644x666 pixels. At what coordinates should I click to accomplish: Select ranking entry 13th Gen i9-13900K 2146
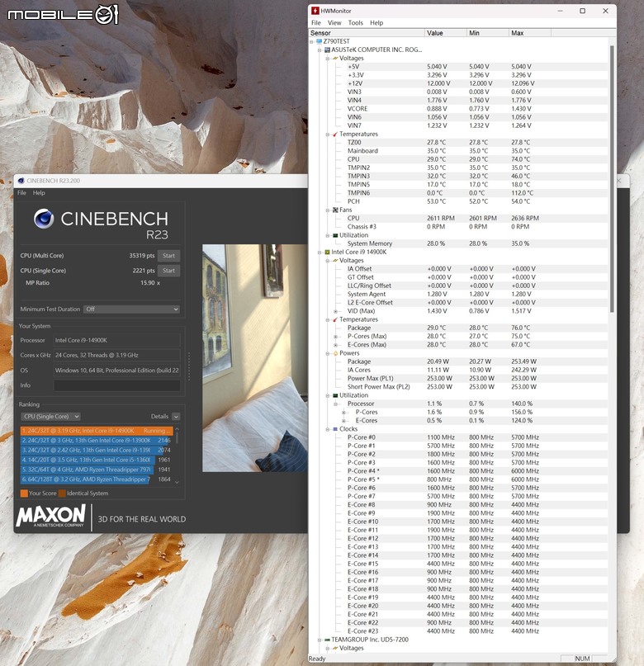click(x=97, y=441)
